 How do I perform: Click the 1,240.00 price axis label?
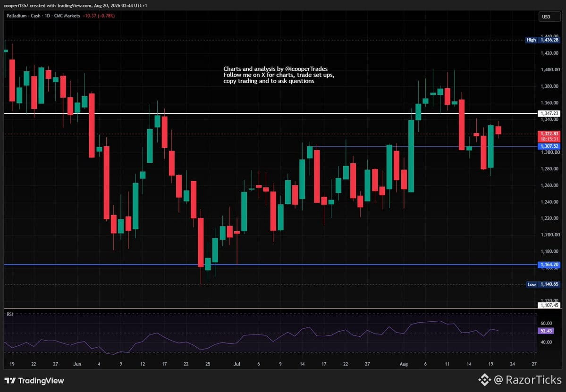(550, 202)
